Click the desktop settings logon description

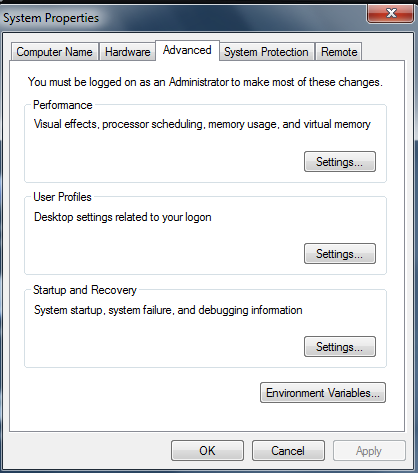point(123,217)
